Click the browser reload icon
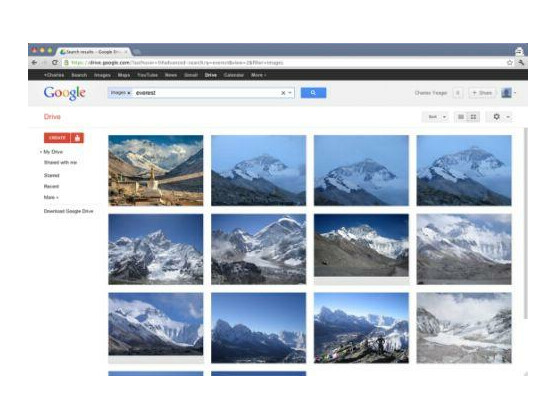557x418 pixels. [55, 63]
